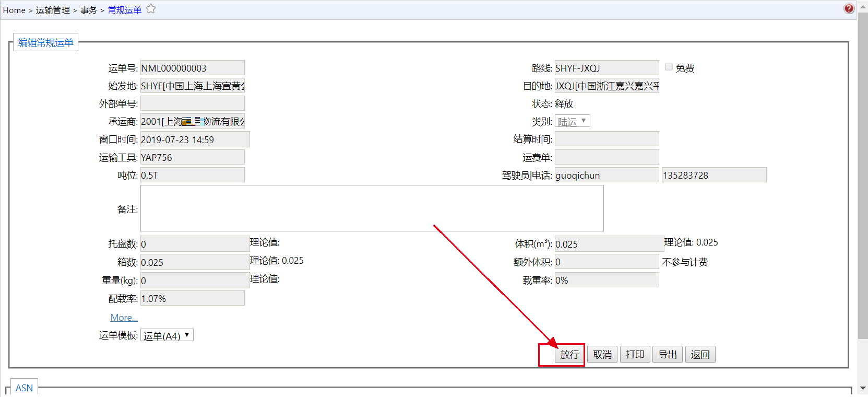This screenshot has height=397, width=868.
Task: Toggle the 免费 checkbox
Action: 669,67
